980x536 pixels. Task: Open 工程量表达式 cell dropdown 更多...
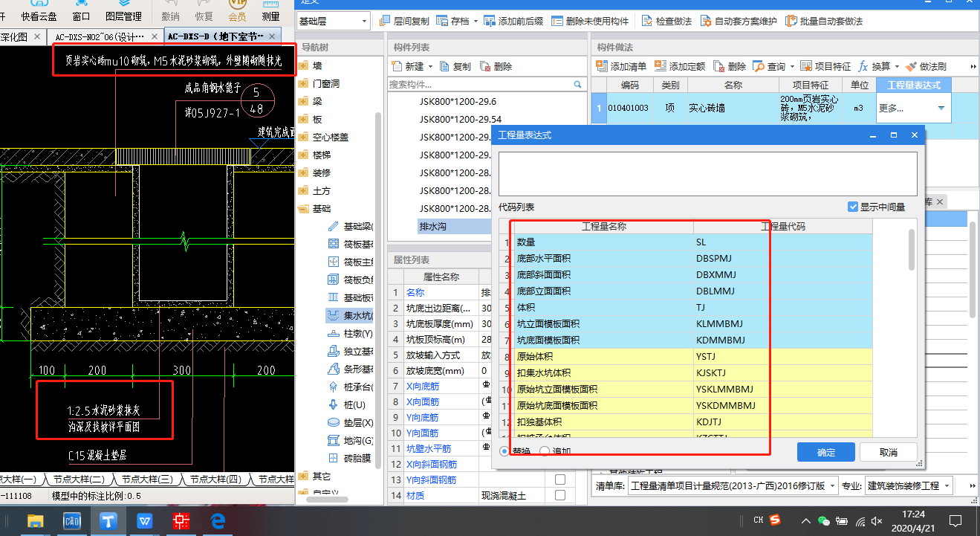point(941,109)
